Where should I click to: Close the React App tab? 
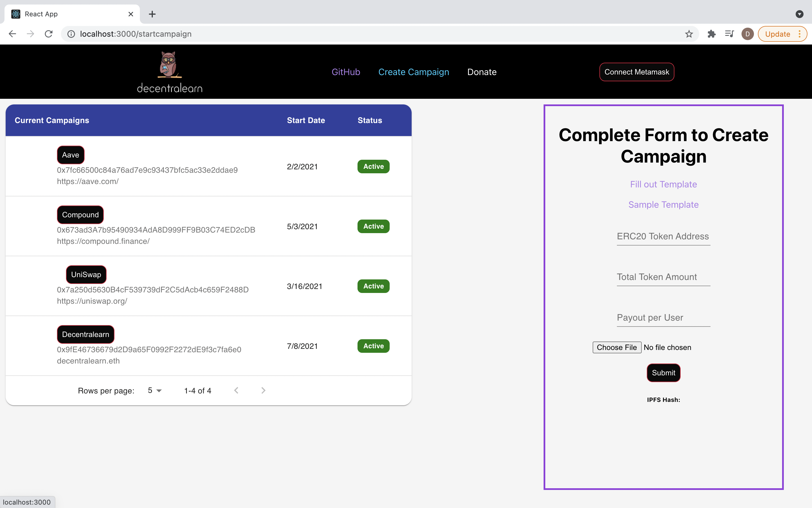(131, 14)
